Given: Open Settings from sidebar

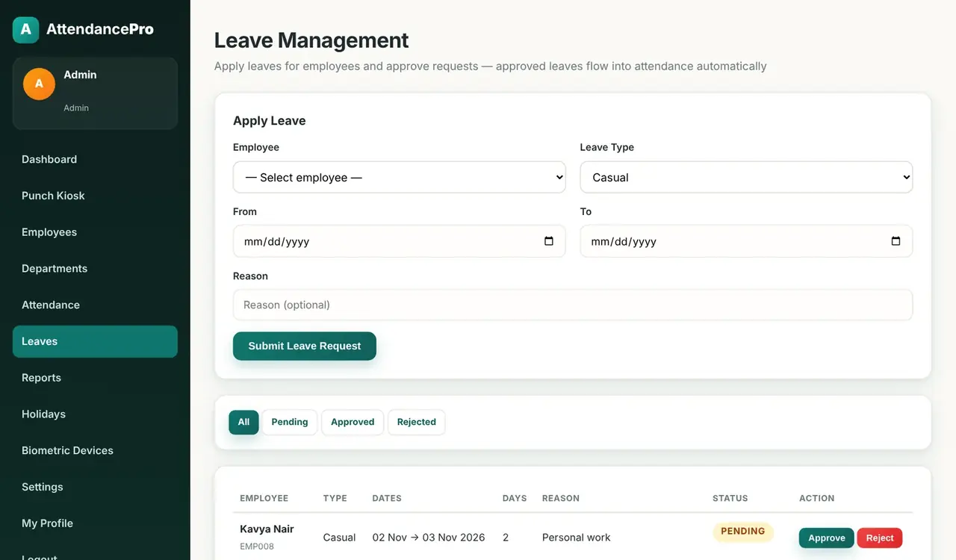Looking at the screenshot, I should click(x=95, y=487).
